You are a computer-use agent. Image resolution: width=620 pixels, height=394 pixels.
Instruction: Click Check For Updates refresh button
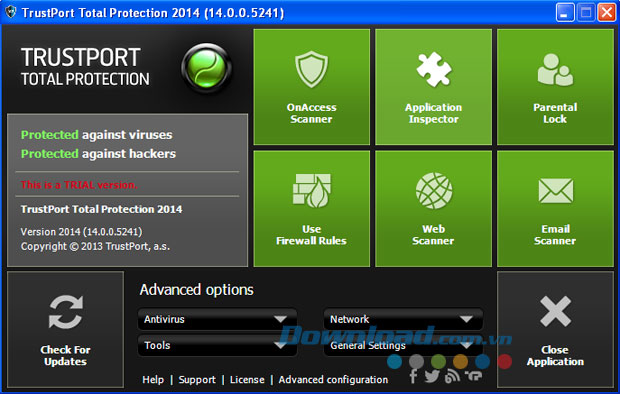click(x=66, y=330)
